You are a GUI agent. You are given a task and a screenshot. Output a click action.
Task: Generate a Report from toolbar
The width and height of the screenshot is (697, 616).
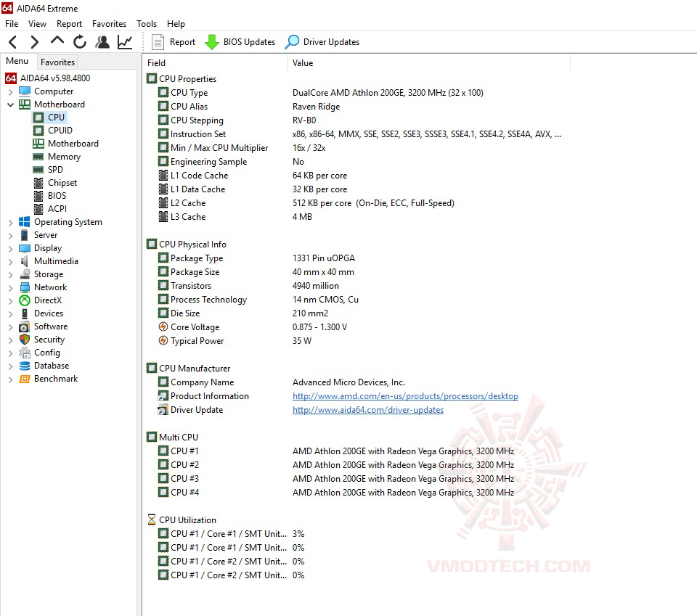point(174,42)
